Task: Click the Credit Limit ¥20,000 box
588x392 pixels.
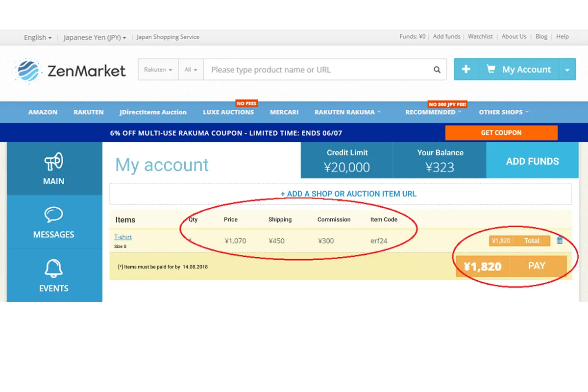Action: [x=347, y=161]
